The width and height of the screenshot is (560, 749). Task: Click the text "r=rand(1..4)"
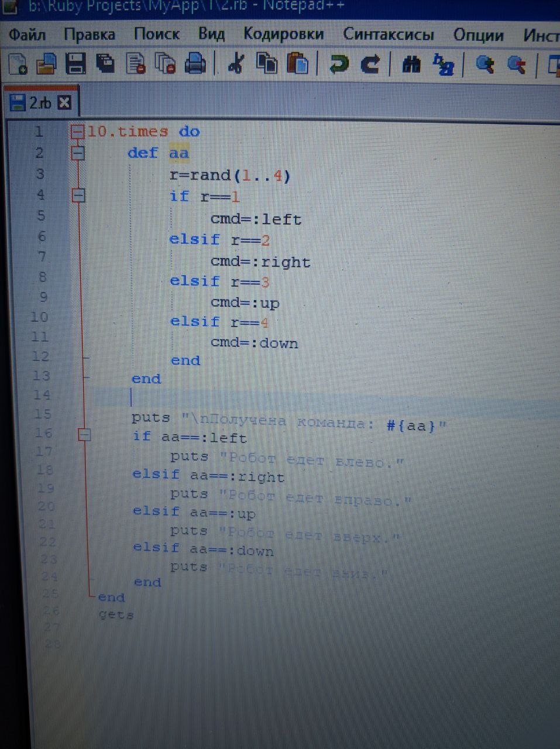pyautogui.click(x=230, y=175)
